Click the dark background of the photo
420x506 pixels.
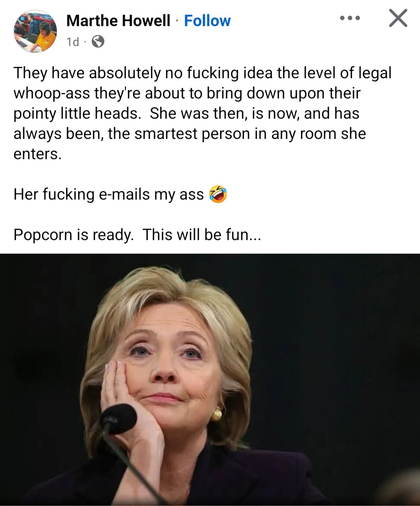[x=342, y=331]
